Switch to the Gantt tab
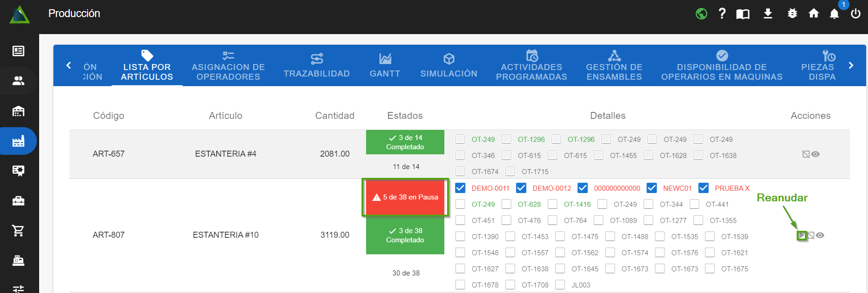 pyautogui.click(x=384, y=65)
